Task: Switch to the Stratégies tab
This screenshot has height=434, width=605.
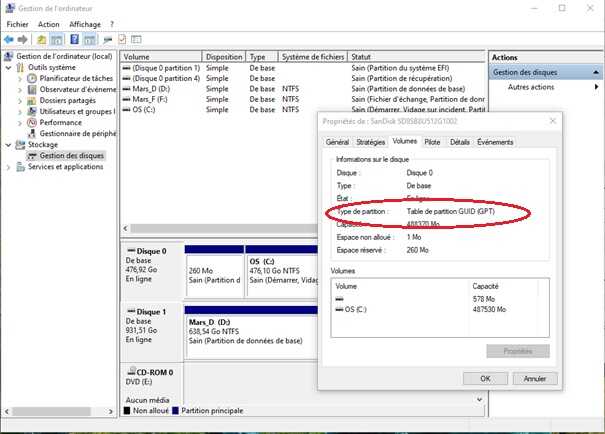Action: 370,142
